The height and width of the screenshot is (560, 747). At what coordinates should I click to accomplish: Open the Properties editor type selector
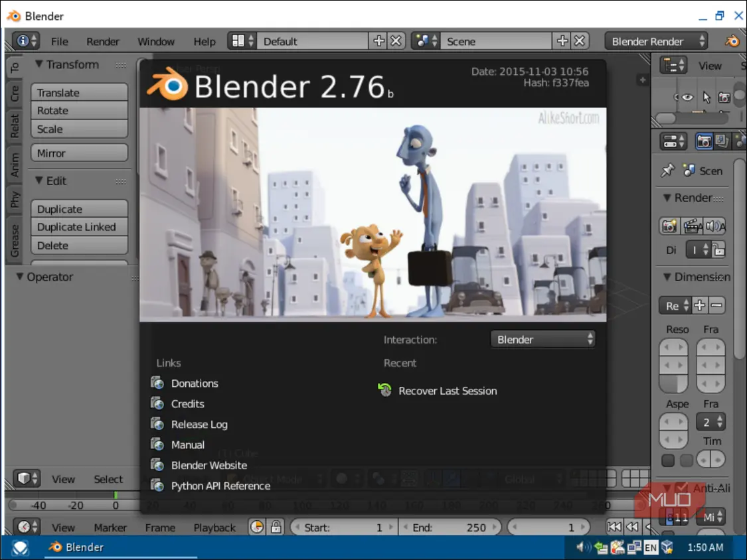coord(673,141)
